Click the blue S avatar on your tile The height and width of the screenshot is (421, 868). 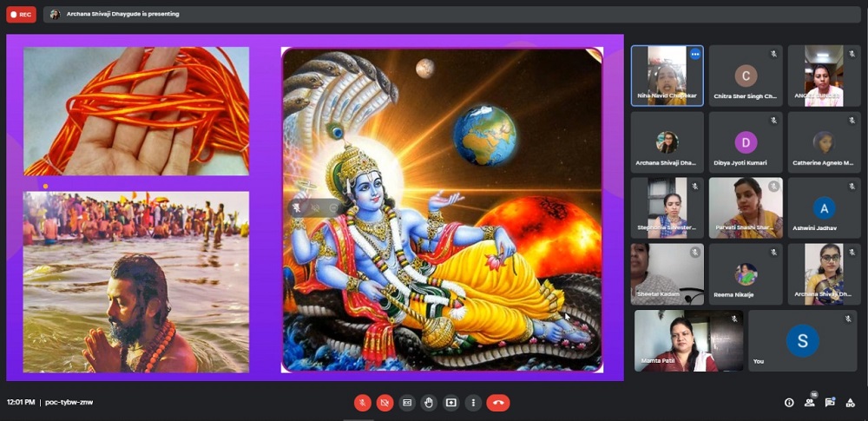(x=802, y=340)
